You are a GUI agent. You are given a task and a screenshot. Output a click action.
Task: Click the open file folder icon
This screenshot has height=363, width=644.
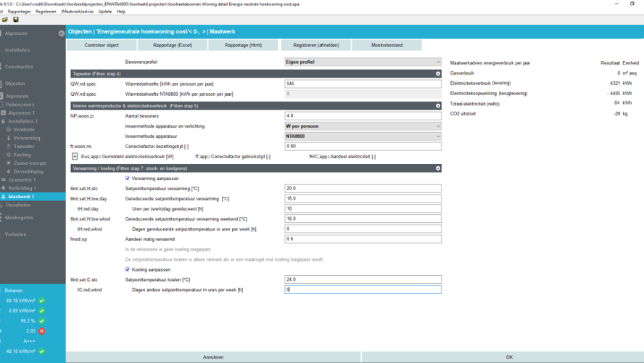point(5,20)
